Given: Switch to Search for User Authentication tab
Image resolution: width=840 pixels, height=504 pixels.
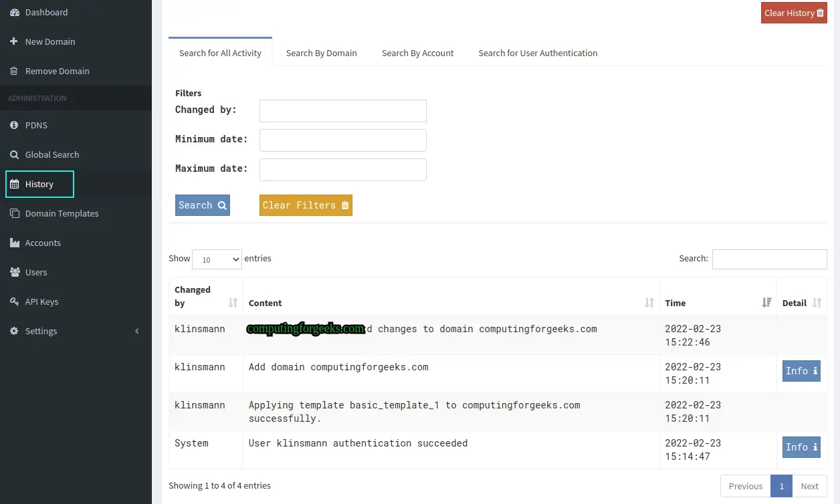Looking at the screenshot, I should click(x=538, y=53).
